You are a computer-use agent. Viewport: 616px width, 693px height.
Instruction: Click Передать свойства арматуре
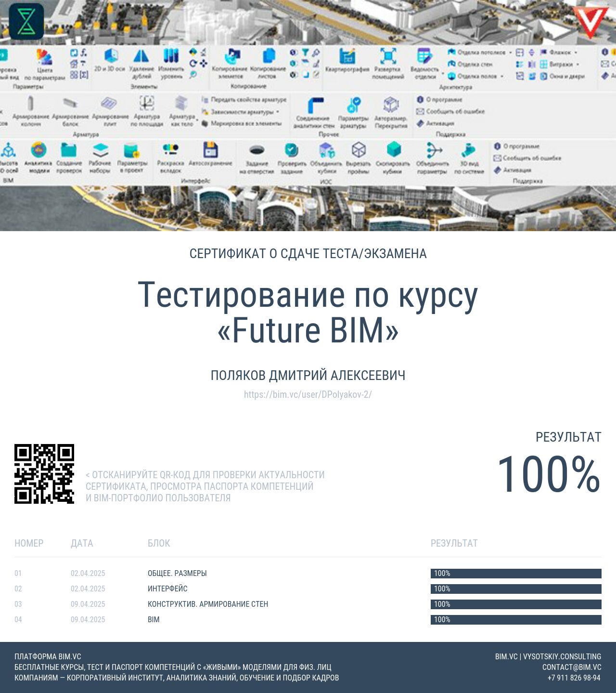(244, 100)
